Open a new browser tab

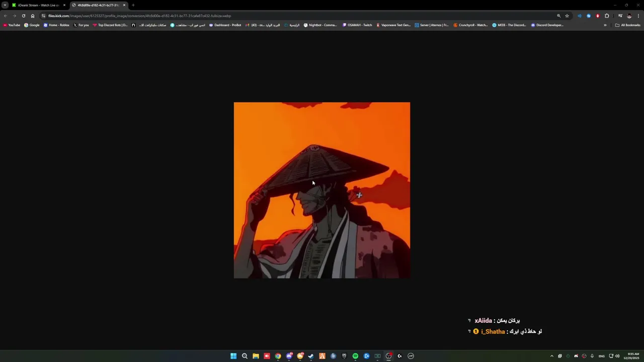tap(133, 5)
